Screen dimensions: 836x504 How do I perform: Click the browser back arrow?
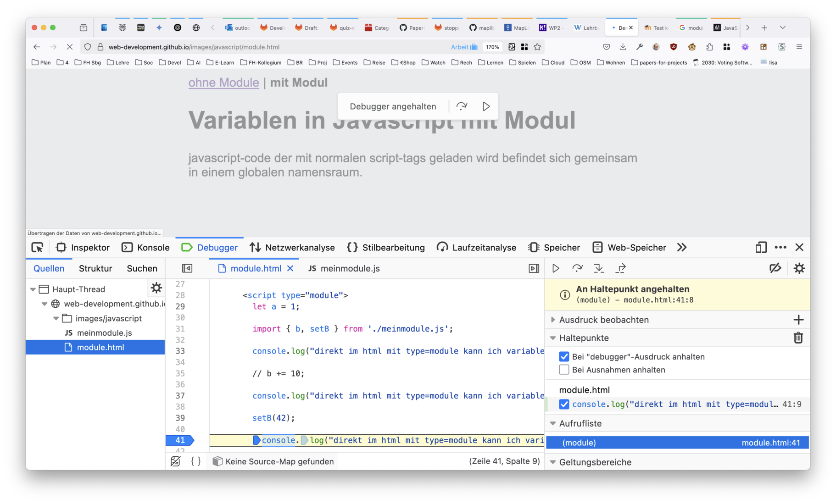coord(37,47)
